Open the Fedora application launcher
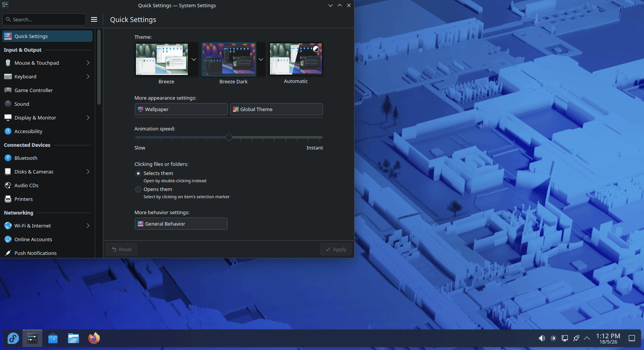 coord(13,338)
